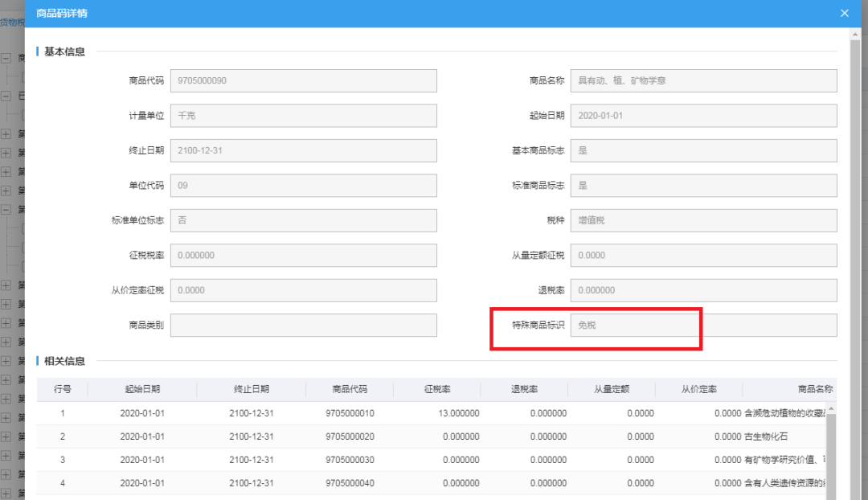Expand a collapsed 第 node in the left tree
The height and width of the screenshot is (500, 868).
[x=6, y=133]
